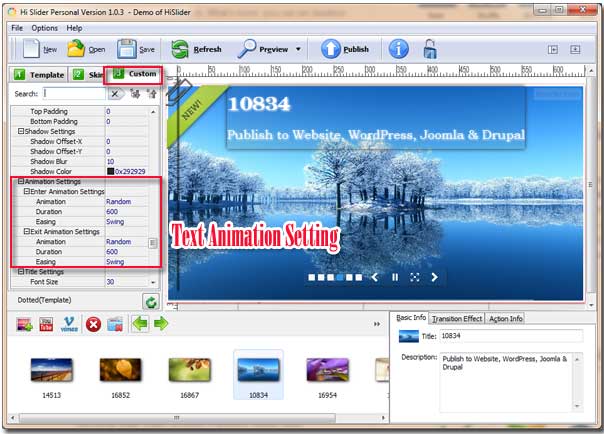Move the slide left with the green left arrow
604x434 pixels.
[139, 323]
